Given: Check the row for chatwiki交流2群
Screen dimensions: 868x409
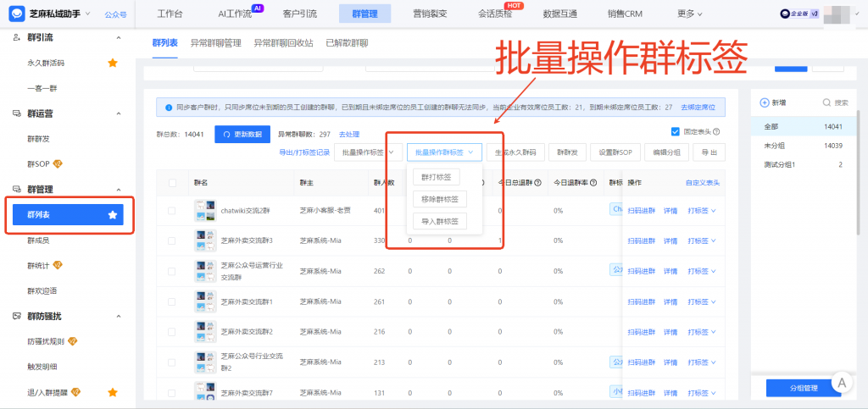Looking at the screenshot, I should [171, 211].
